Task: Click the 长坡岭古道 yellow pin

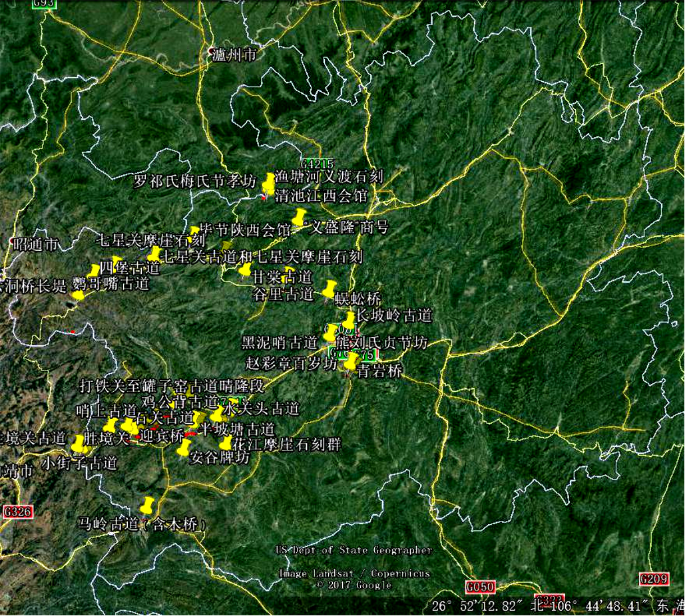Action: click(x=349, y=321)
